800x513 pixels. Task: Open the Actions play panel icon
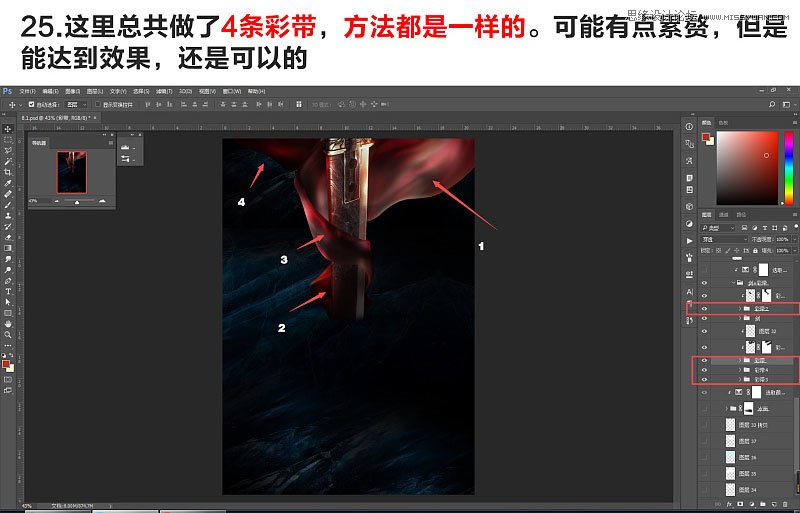point(690,240)
